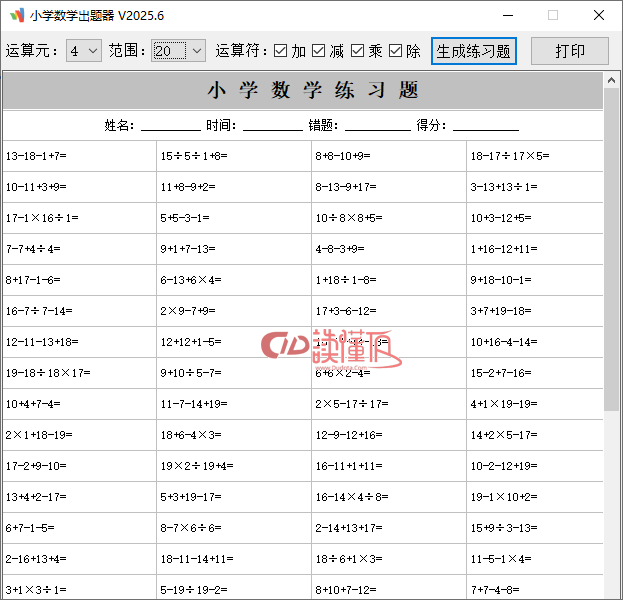Select problem 9+18-10-1=
The image size is (623, 600).
[501, 280]
